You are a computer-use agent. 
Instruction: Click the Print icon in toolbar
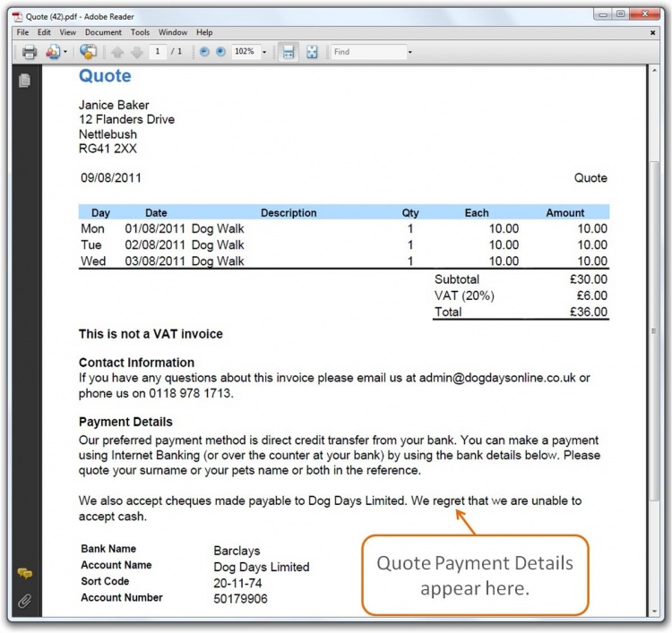click(30, 52)
